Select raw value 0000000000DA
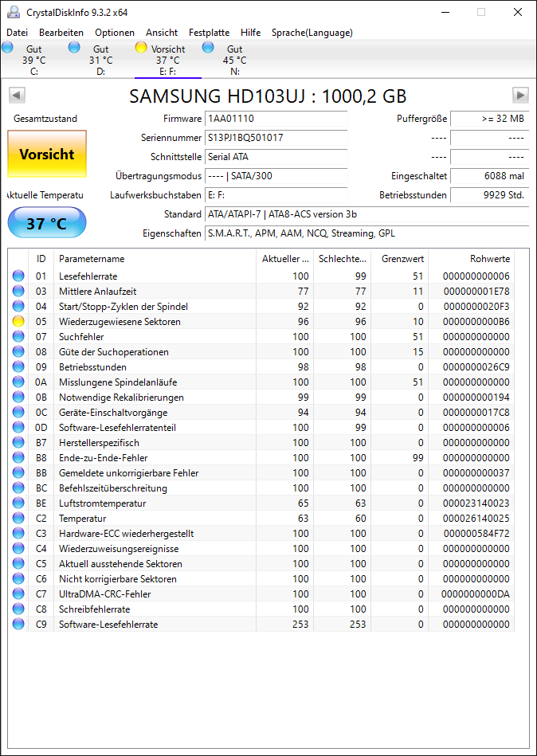 [476, 594]
